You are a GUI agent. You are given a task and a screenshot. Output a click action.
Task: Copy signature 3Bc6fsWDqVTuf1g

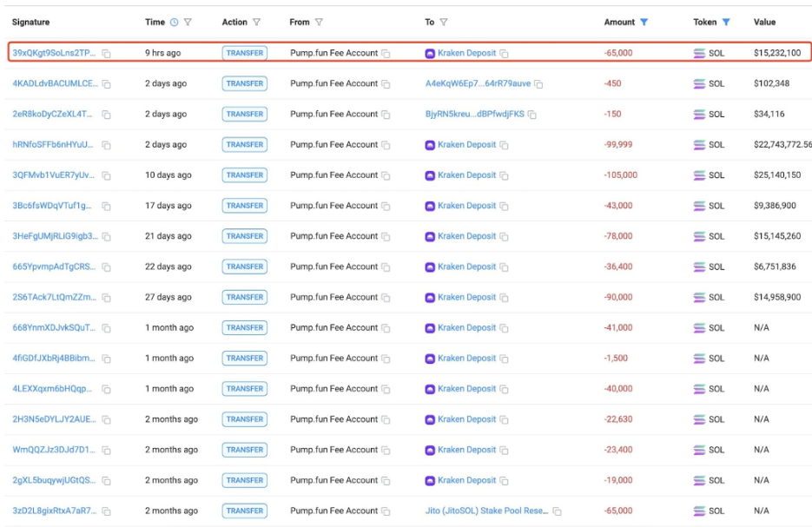[106, 206]
